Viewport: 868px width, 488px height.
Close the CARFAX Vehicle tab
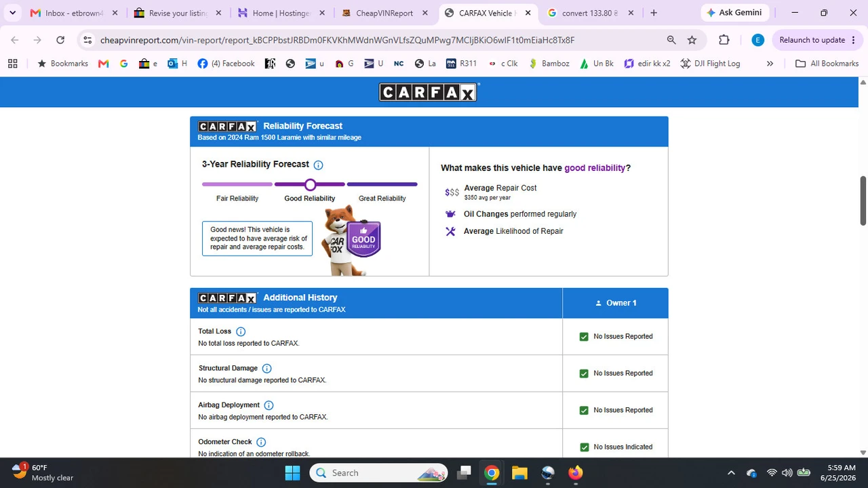click(x=528, y=13)
